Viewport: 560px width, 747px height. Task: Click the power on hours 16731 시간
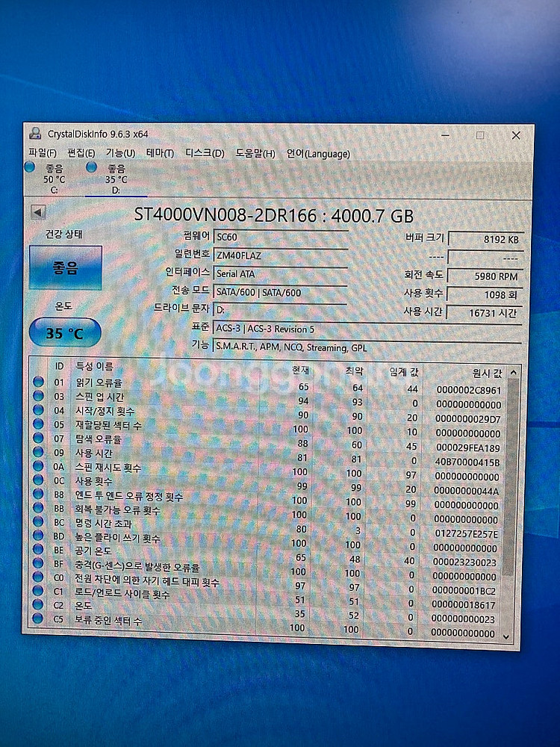tap(486, 312)
